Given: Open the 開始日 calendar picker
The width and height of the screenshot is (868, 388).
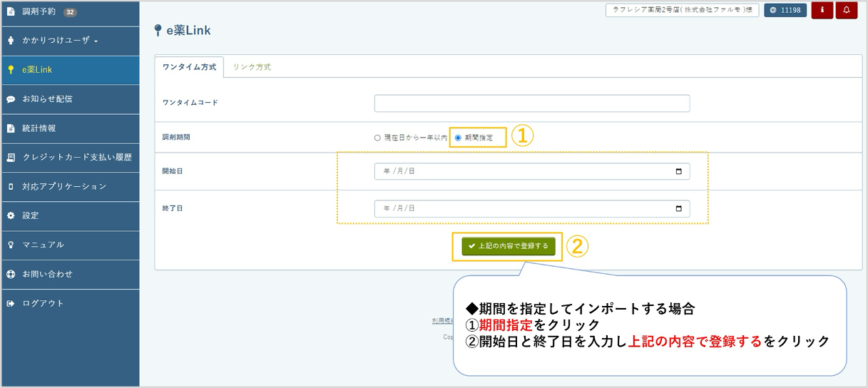Looking at the screenshot, I should 678,171.
